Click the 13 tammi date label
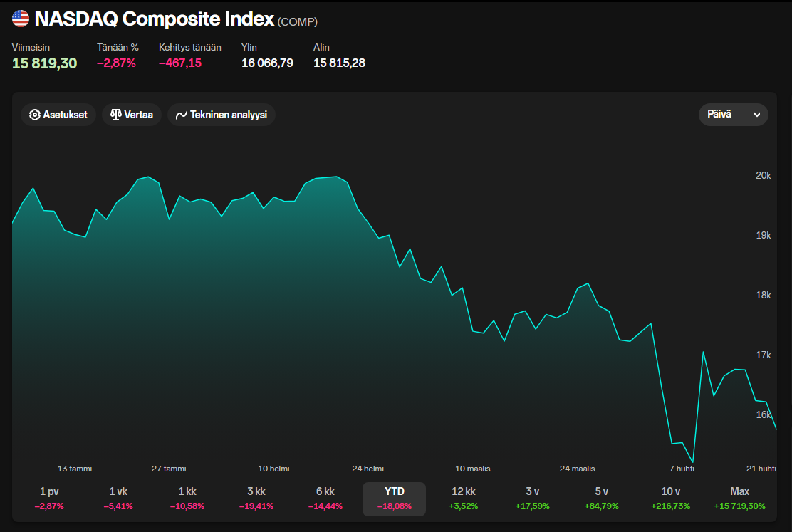792x532 pixels. pos(75,469)
